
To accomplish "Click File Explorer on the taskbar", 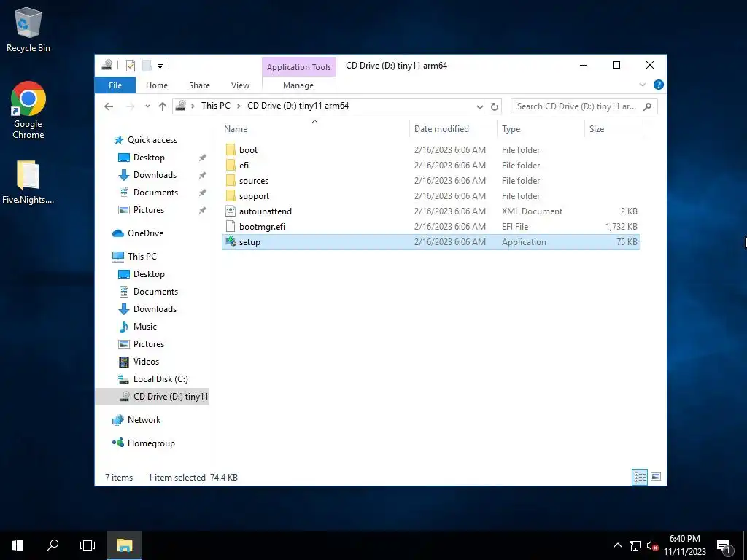I will 124,545.
